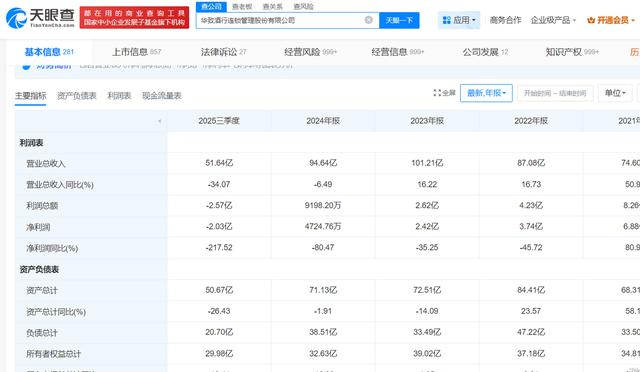This screenshot has height=372, width=640.
Task: Click the 23.57 asset growth cell
Action: (531, 311)
